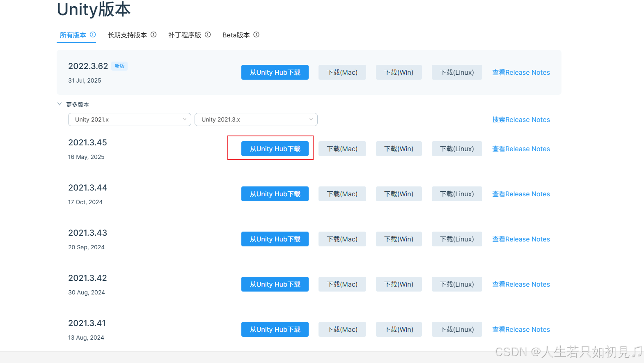The image size is (644, 363).
Task: Click info icon beside 补丁程序版 tab
Action: (x=208, y=34)
